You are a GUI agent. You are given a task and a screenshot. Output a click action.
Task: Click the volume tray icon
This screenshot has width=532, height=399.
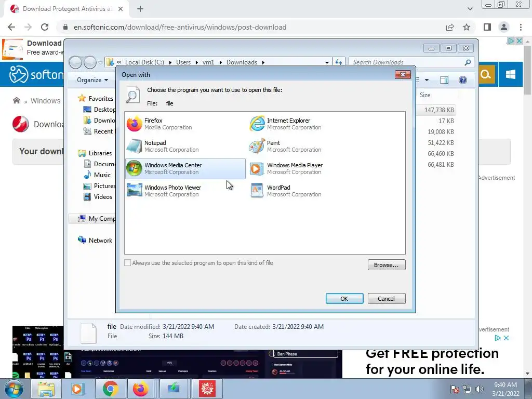[480, 389]
